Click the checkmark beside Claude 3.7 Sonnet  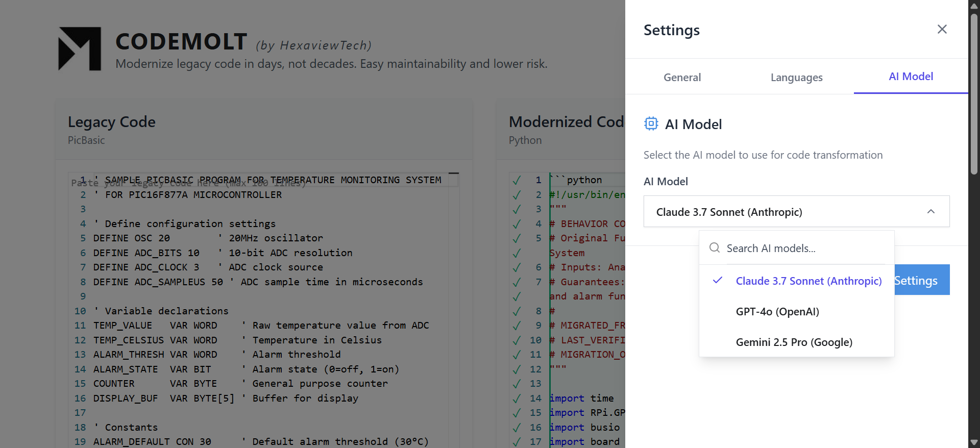[718, 280]
